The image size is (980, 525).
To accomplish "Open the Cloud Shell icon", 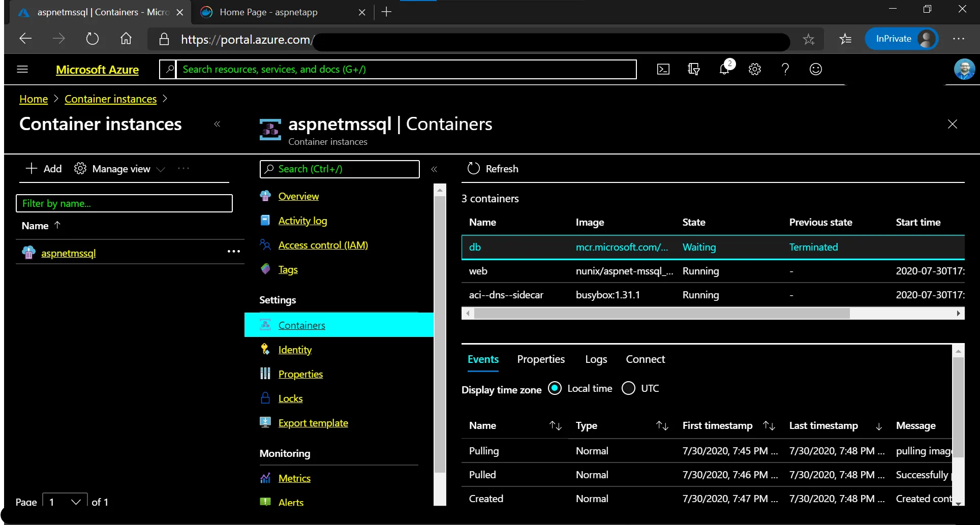I will tap(663, 69).
